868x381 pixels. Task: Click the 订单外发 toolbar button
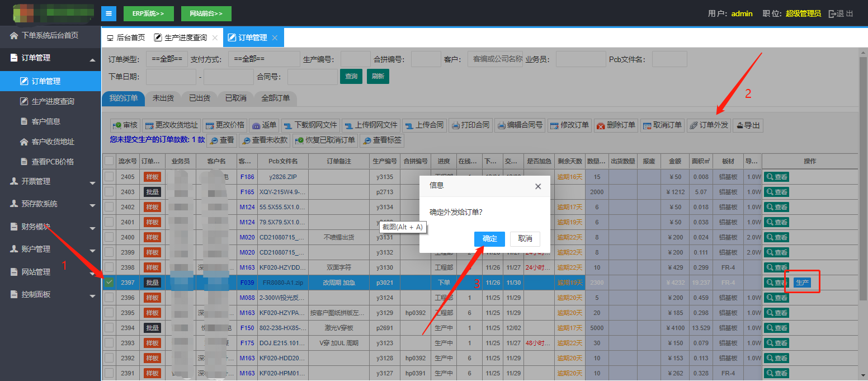click(709, 125)
